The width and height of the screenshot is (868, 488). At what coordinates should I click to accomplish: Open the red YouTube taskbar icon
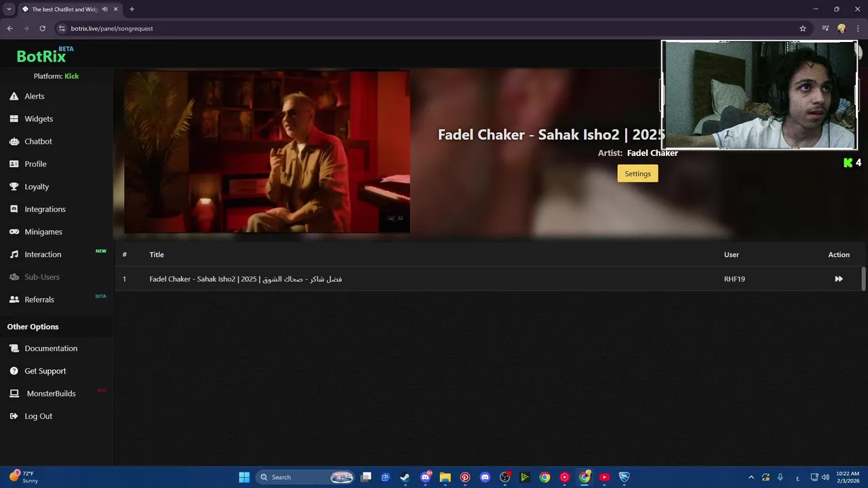[604, 477]
